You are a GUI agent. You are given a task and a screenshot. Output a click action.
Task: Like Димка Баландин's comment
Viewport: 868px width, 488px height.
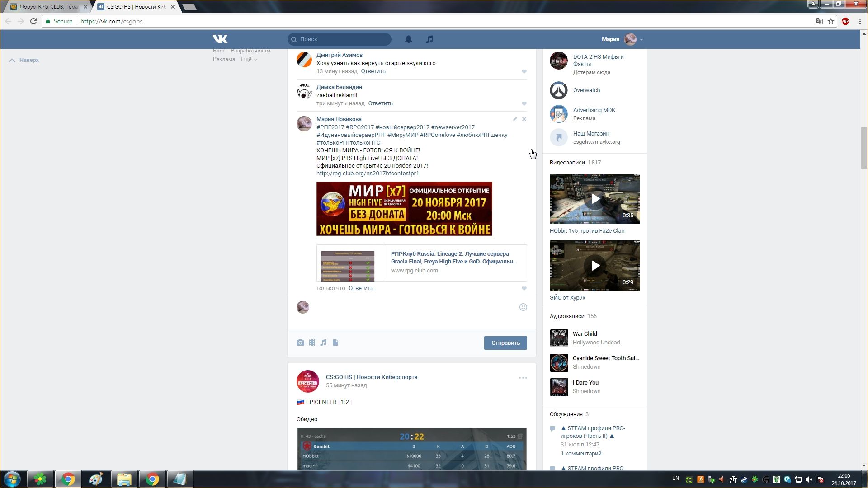click(524, 103)
